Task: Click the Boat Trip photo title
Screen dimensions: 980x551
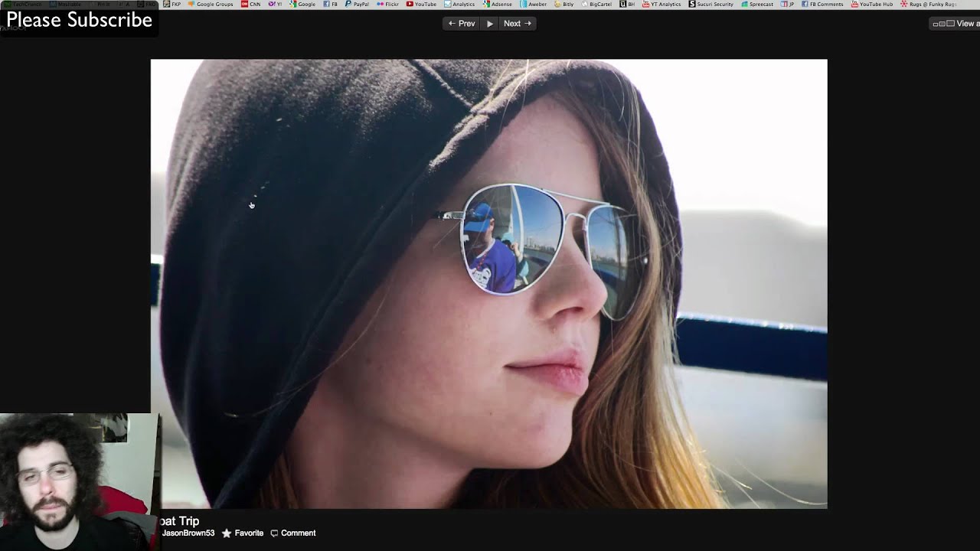Action: (179, 521)
